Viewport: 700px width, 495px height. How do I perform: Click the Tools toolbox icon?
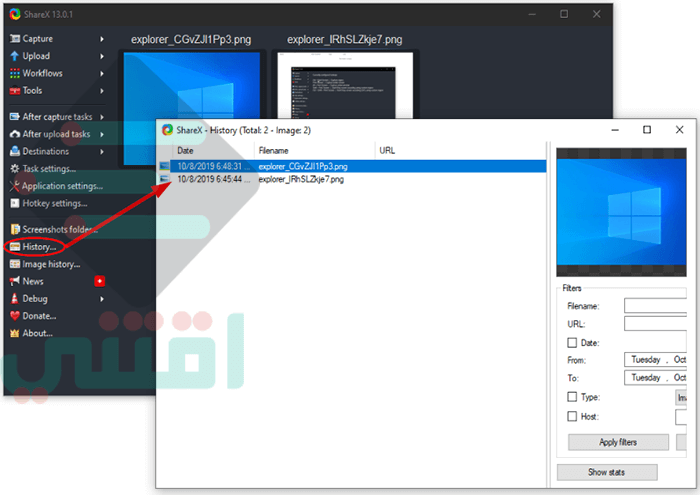click(15, 91)
